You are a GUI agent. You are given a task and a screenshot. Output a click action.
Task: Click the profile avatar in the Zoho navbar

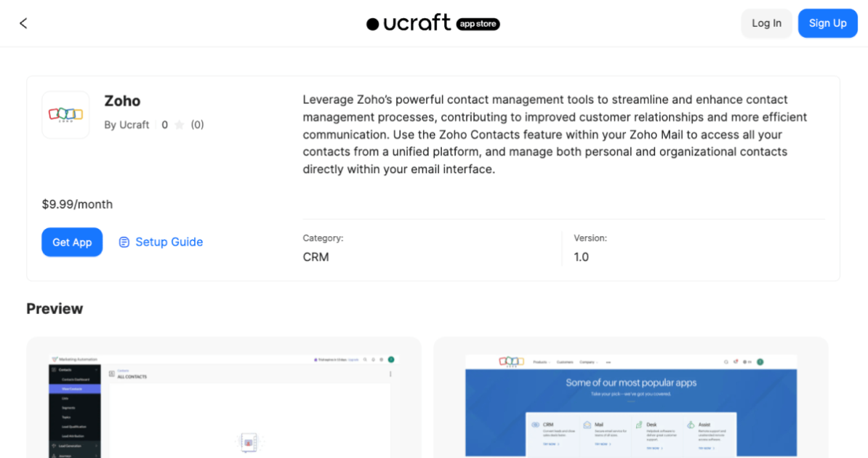[x=760, y=362]
